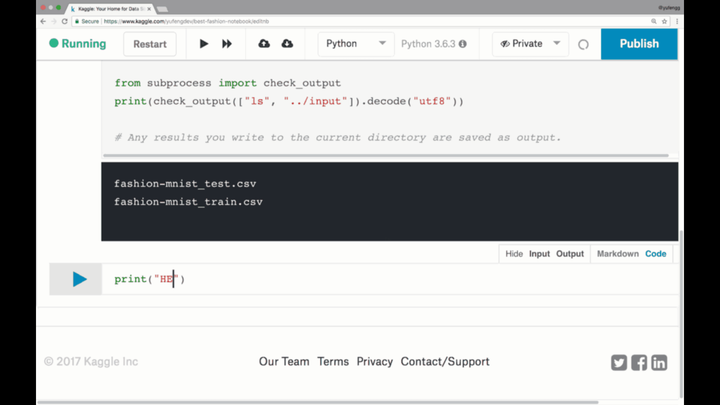The height and width of the screenshot is (405, 720).
Task: Click the vertical page scrollbar on the right
Action: pyautogui.click(x=681, y=314)
